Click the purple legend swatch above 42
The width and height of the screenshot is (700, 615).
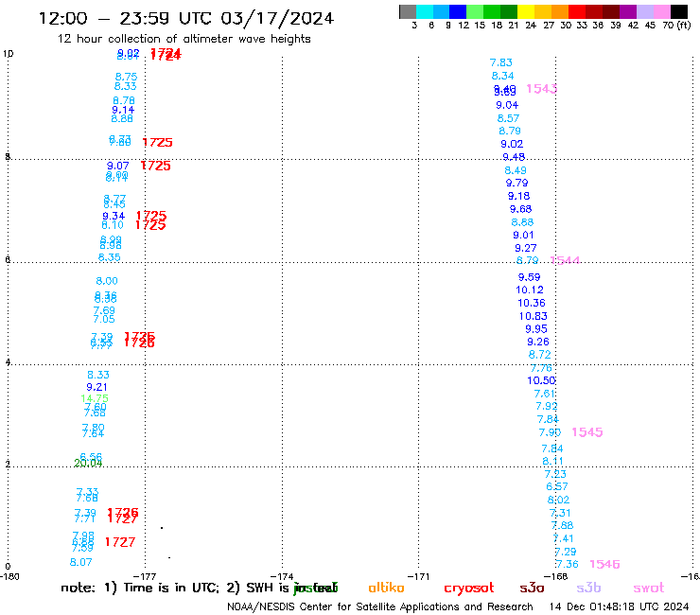coord(628,11)
